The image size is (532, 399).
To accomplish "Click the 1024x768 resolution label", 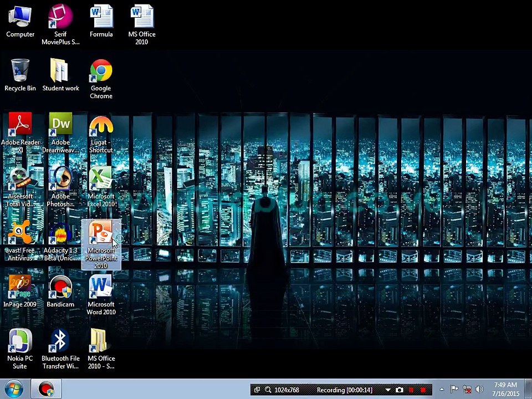I will pyautogui.click(x=287, y=390).
